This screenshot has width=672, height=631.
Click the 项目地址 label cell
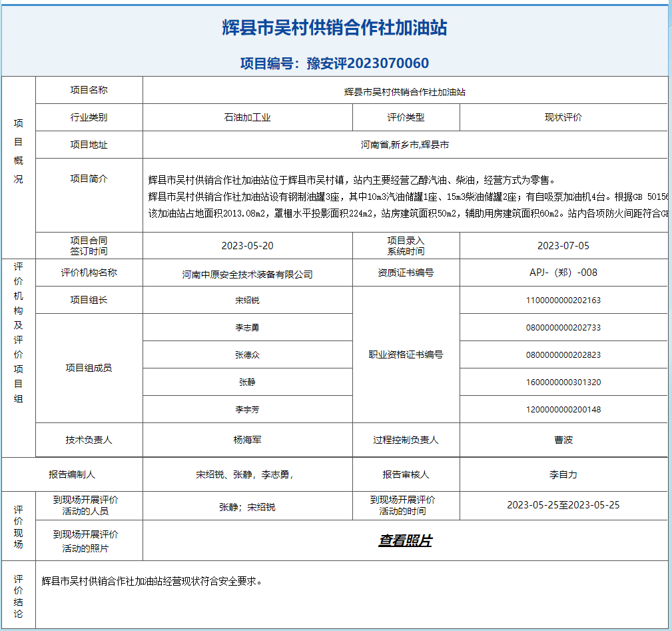click(x=89, y=145)
